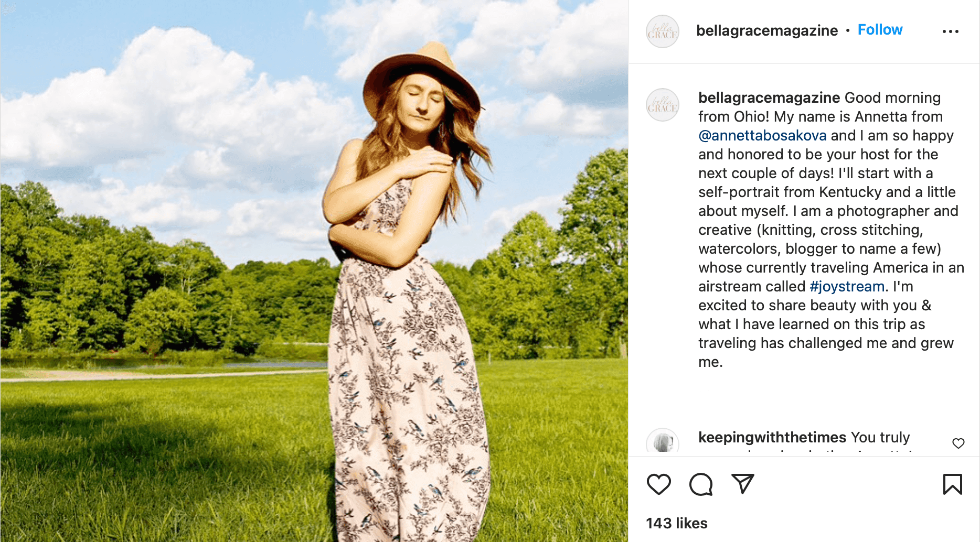Open the @annettabosakova profile link
The image size is (980, 542).
click(x=762, y=135)
